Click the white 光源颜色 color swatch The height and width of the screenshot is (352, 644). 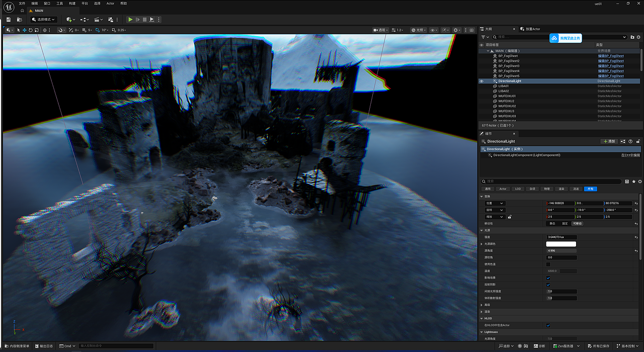(561, 244)
